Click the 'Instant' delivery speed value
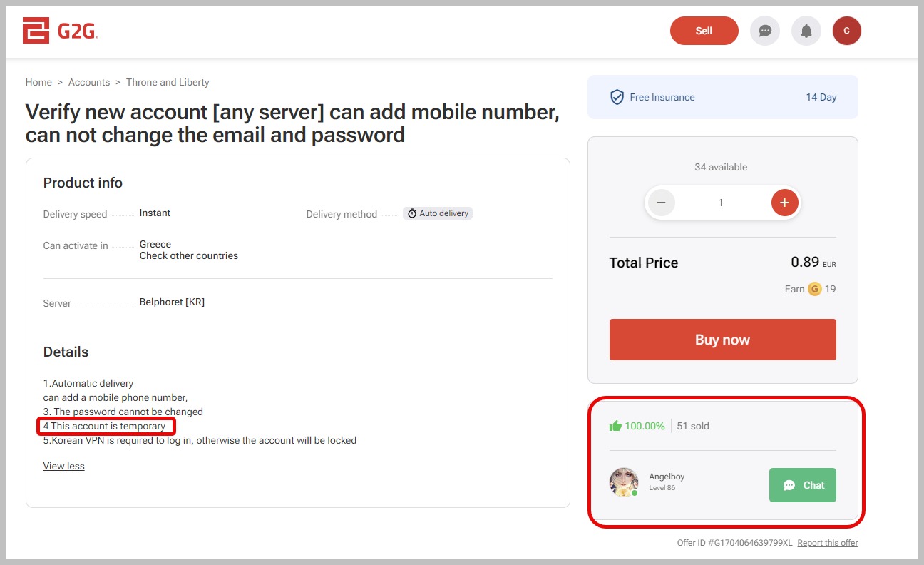Viewport: 924px width, 565px height. tap(155, 213)
